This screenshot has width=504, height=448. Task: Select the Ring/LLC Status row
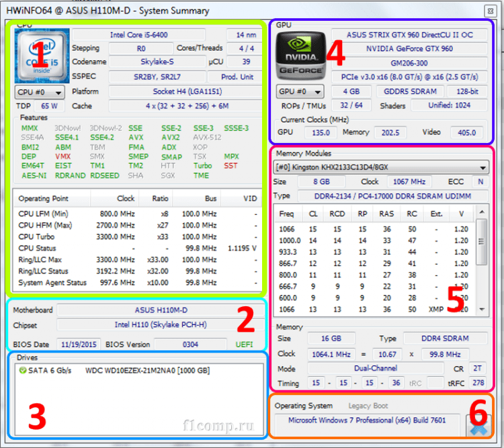point(138,271)
